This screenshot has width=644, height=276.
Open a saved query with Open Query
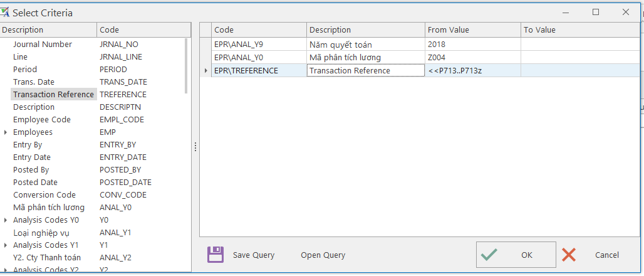click(x=323, y=255)
